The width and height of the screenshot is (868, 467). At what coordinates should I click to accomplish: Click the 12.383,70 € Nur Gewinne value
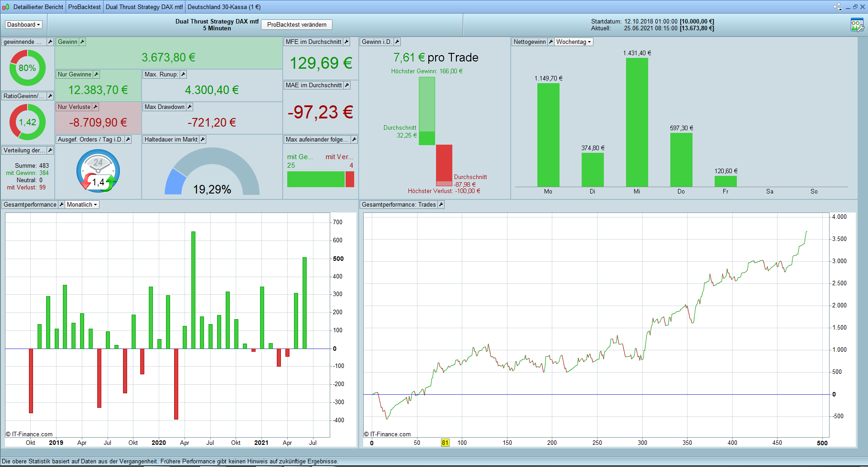[x=98, y=90]
